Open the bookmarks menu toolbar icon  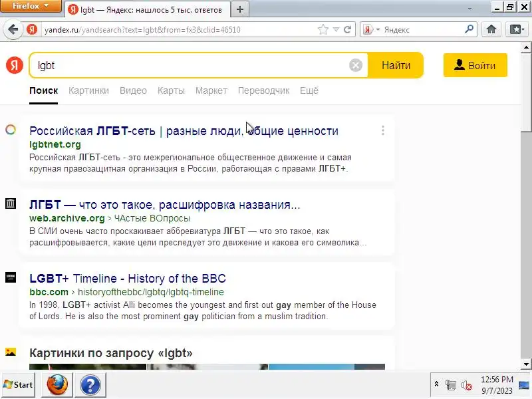[517, 29]
